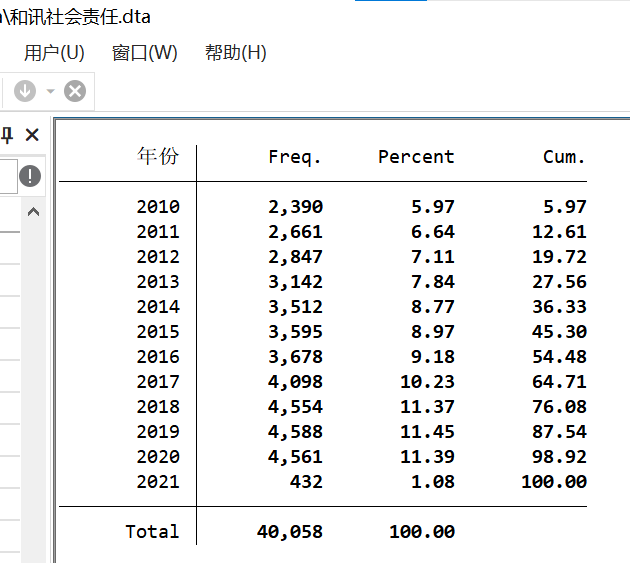This screenshot has height=563, width=630.
Task: Click cumulative value 19.72
Action: click(x=560, y=257)
